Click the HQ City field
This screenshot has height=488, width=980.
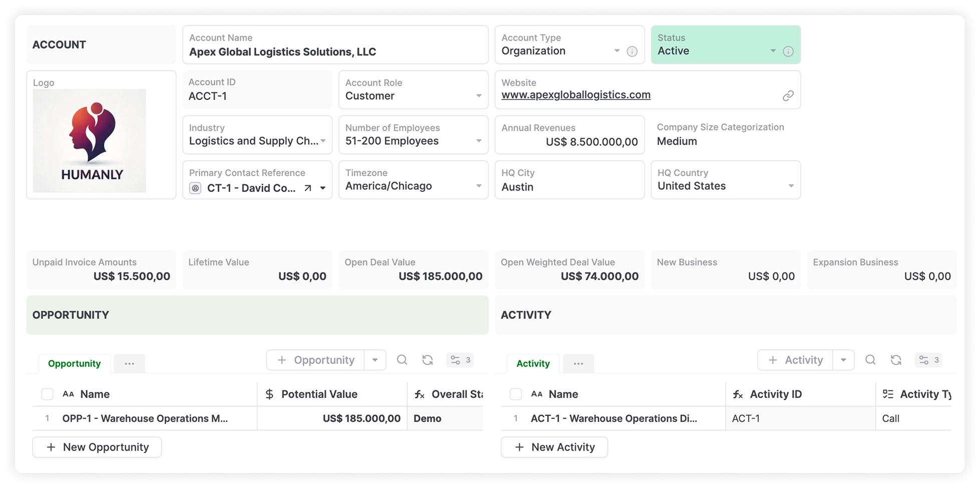pos(570,180)
